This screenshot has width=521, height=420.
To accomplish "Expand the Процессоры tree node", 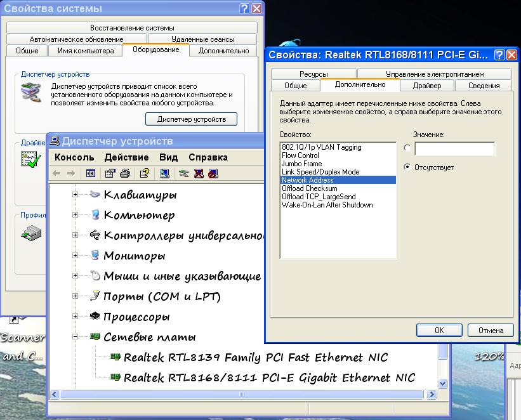I will 76,317.
